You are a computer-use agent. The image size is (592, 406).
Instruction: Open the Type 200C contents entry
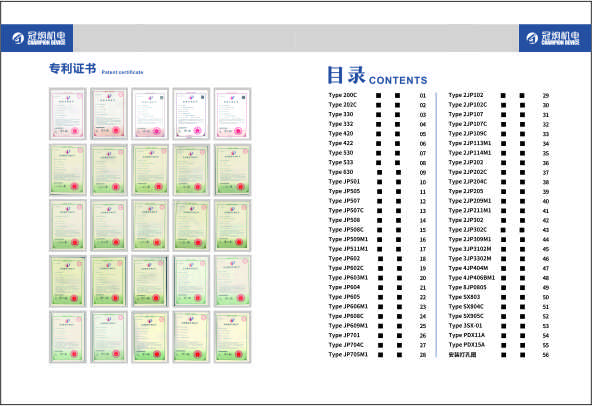(x=342, y=95)
